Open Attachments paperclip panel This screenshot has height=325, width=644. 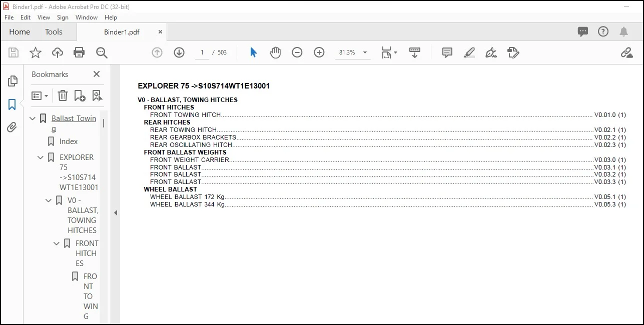(12, 127)
